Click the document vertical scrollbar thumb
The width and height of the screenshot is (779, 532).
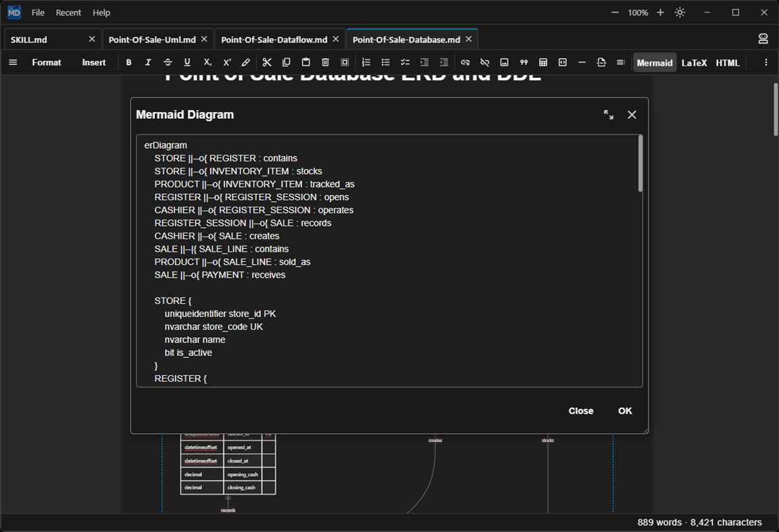pyautogui.click(x=776, y=110)
